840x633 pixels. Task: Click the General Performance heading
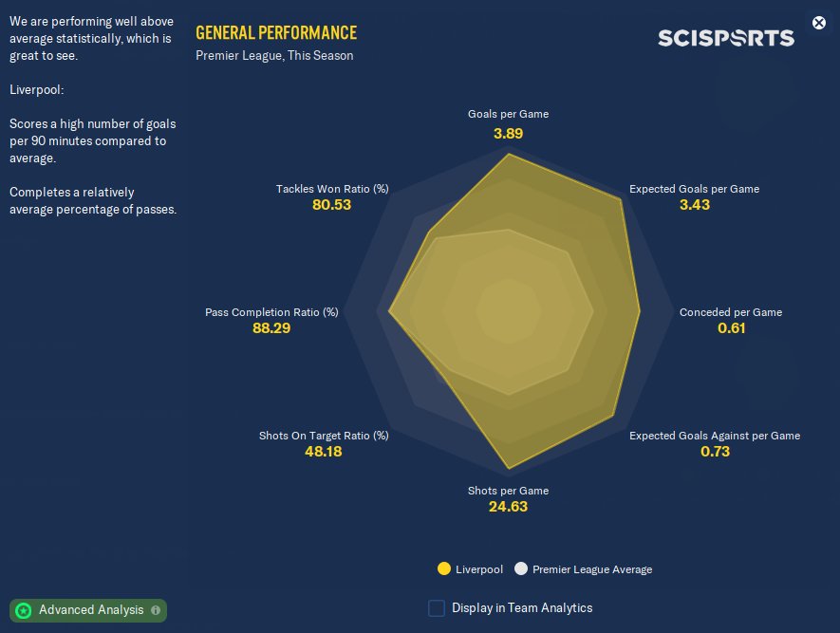pyautogui.click(x=276, y=33)
